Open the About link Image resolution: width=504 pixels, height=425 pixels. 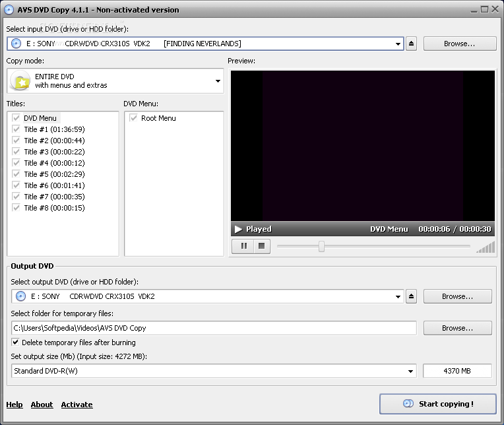[x=42, y=405]
